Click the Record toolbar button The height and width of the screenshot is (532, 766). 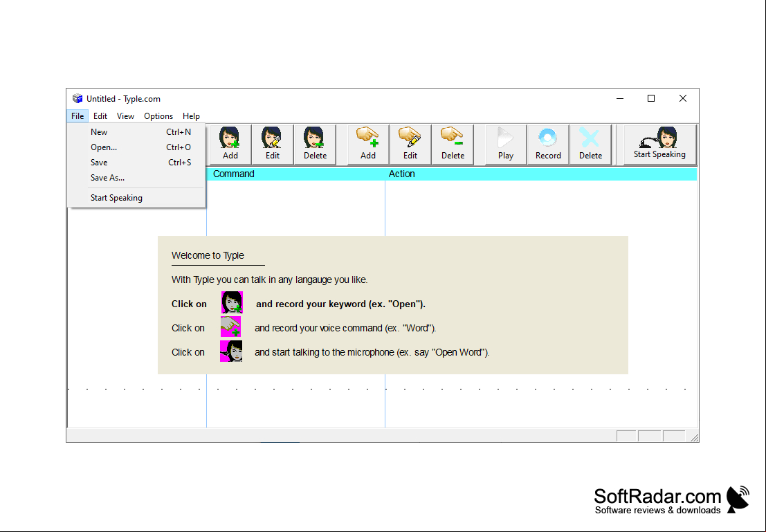tap(548, 144)
